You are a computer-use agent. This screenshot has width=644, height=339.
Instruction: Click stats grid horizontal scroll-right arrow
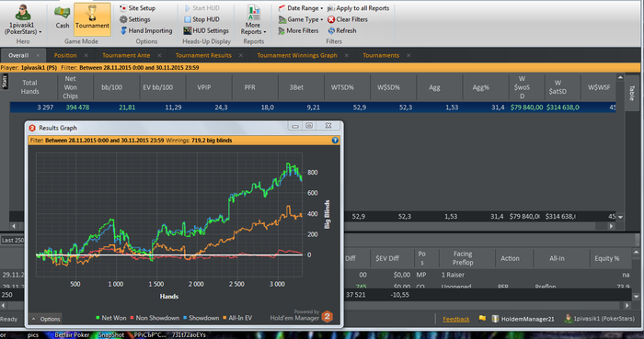(x=611, y=226)
